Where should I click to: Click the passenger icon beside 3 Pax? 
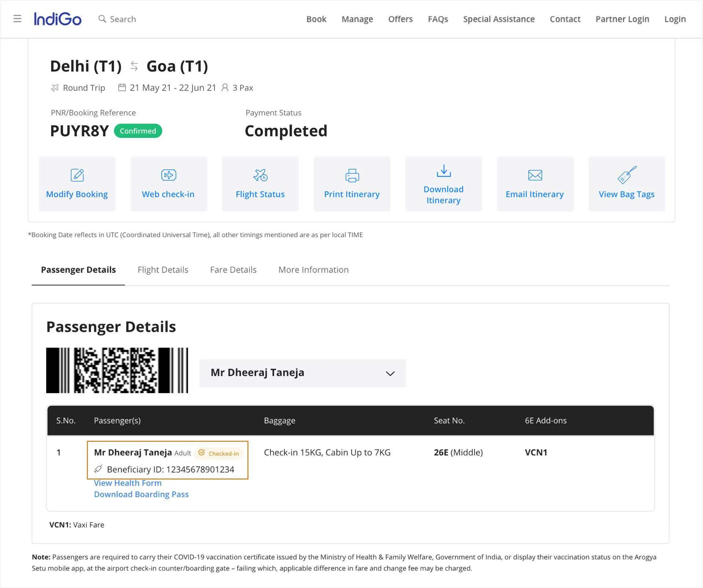click(225, 88)
